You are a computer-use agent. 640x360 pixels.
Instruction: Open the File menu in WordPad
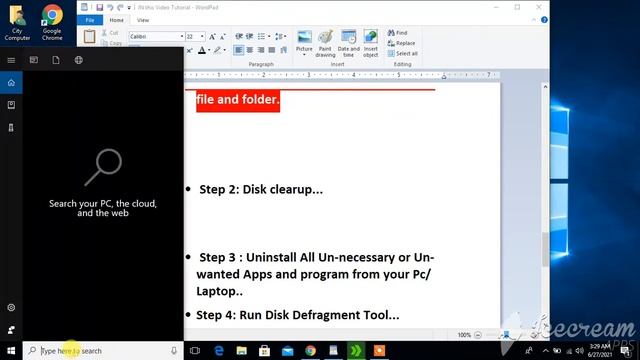click(x=90, y=20)
